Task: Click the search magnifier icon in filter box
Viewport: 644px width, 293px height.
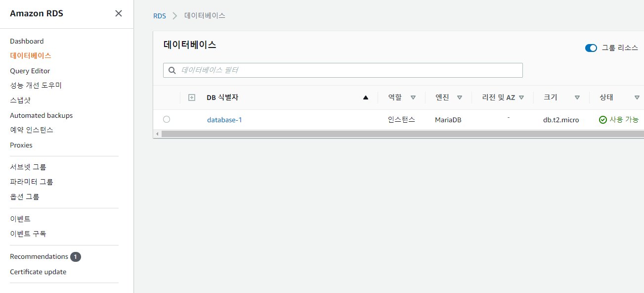Action: click(172, 70)
